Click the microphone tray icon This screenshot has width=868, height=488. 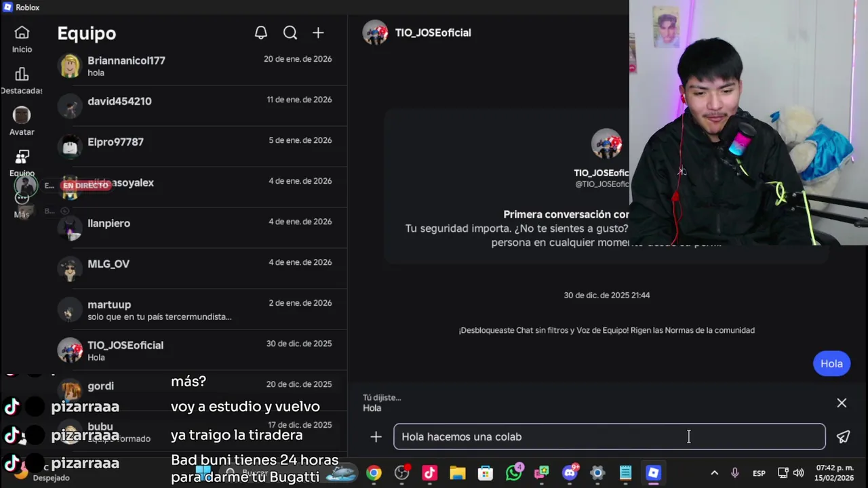(x=734, y=473)
